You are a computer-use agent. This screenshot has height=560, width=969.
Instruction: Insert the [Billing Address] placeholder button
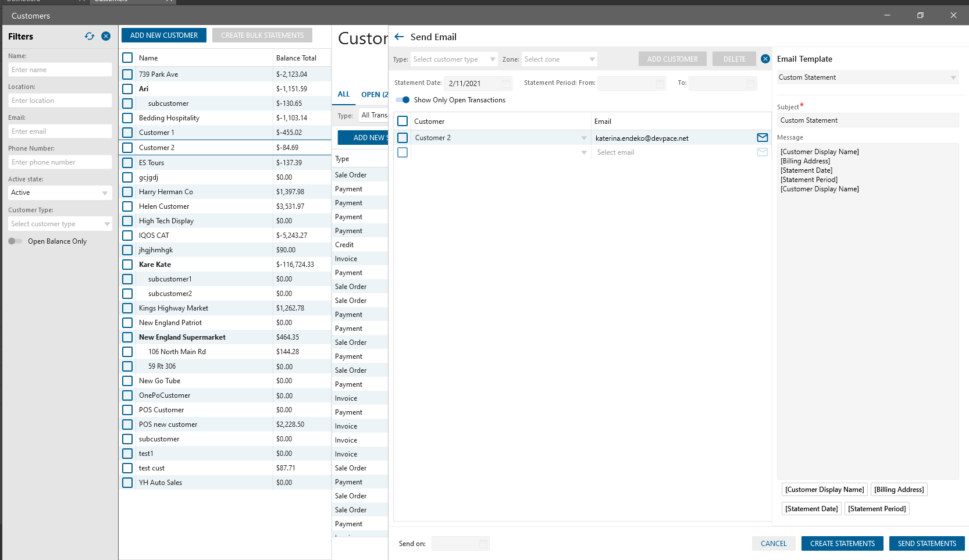(x=899, y=490)
